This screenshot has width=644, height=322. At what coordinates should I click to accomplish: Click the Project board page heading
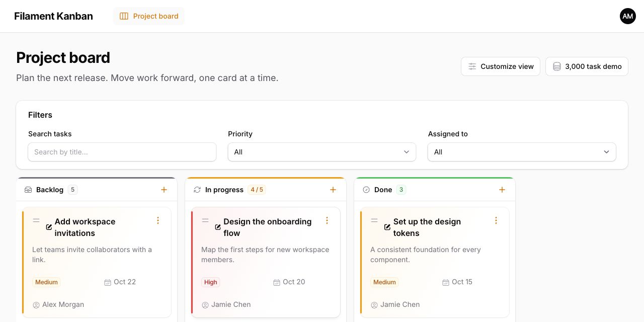63,58
